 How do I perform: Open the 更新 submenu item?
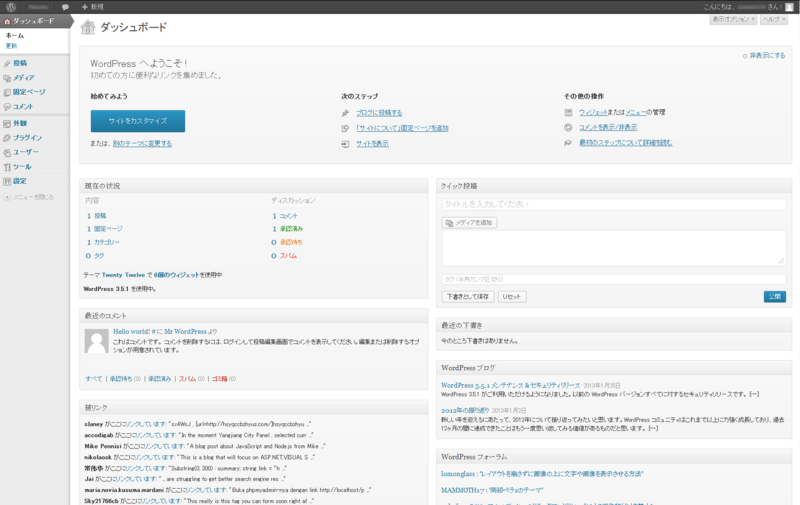(11, 45)
